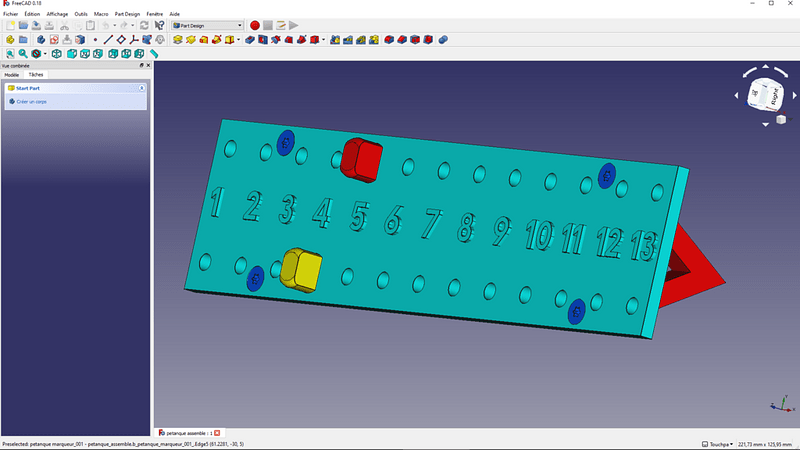Select the Polar Pattern tool

(x=361, y=40)
